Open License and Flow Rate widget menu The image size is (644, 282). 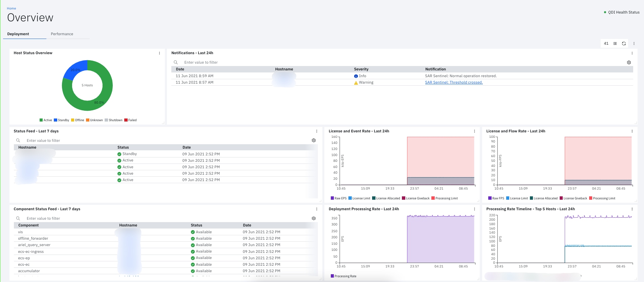coord(632,131)
